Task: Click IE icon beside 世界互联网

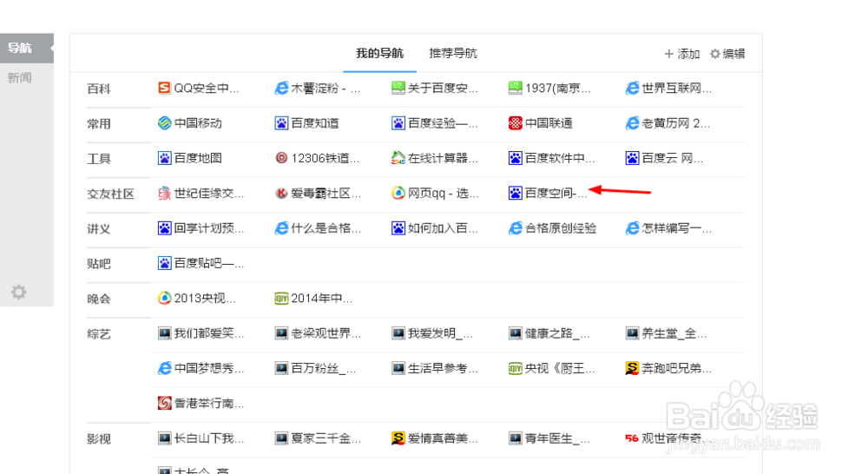Action: (632, 88)
